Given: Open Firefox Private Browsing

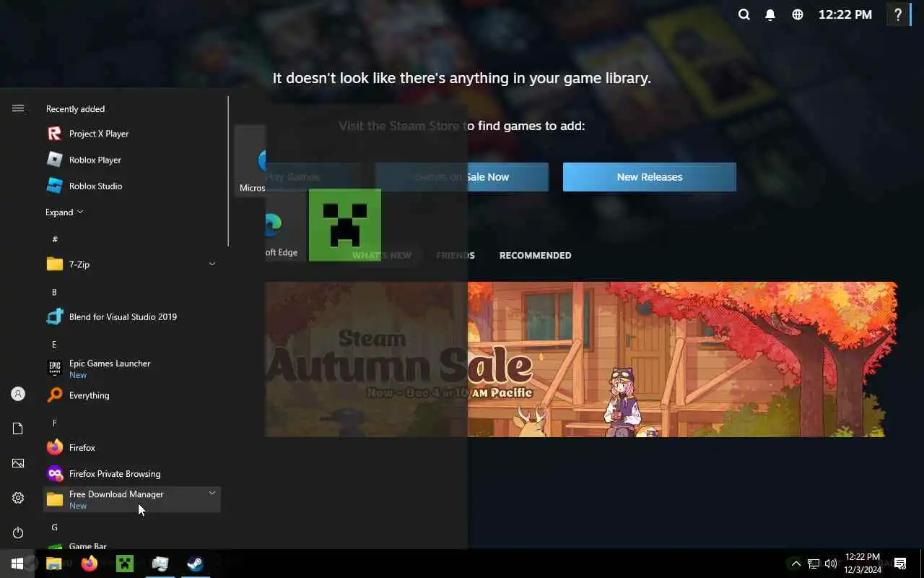Looking at the screenshot, I should pos(133,473).
